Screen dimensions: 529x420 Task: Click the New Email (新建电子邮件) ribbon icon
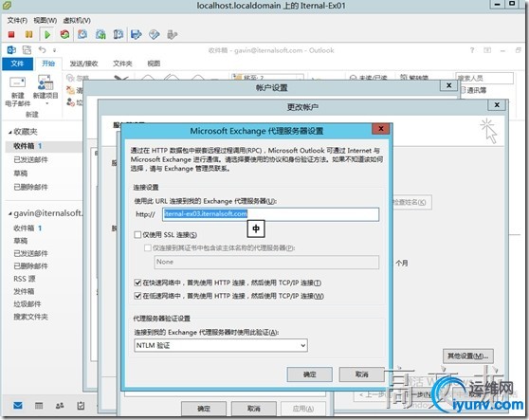pos(18,91)
